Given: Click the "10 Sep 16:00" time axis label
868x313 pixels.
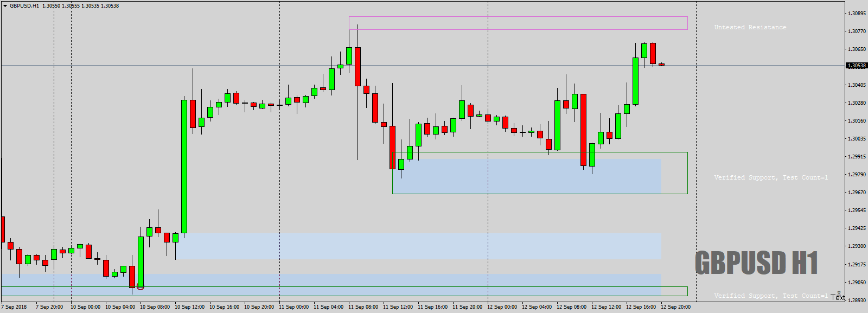Looking at the screenshot, I should point(224,307).
